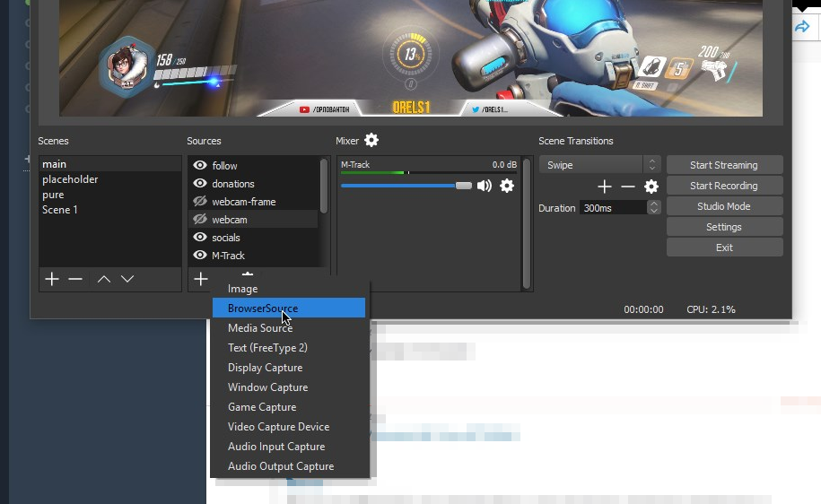Screen dimensions: 821x504
Task: Click Start Recording button
Action: click(725, 186)
